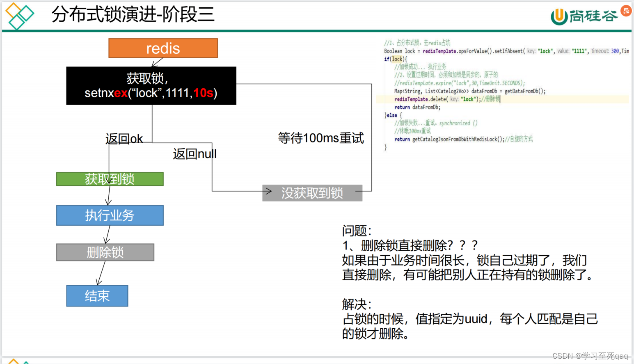Click the 解决: heading text
This screenshot has height=364, width=634.
(357, 304)
